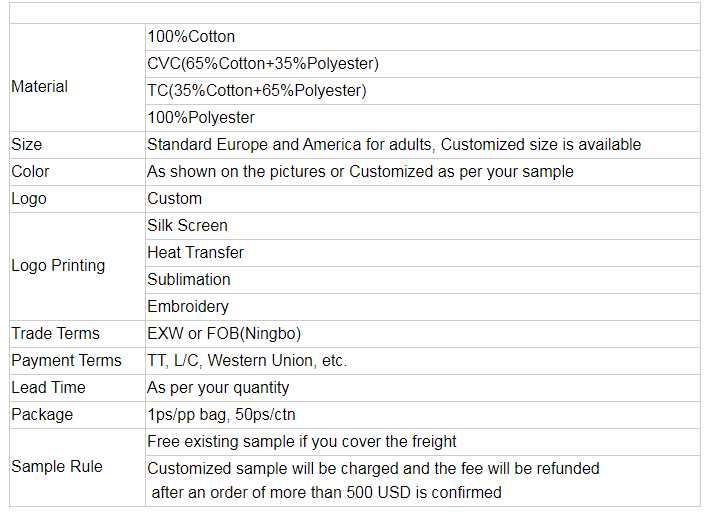Select the Sample Rule label
Viewport: 711px width, 520px height.
click(x=57, y=467)
